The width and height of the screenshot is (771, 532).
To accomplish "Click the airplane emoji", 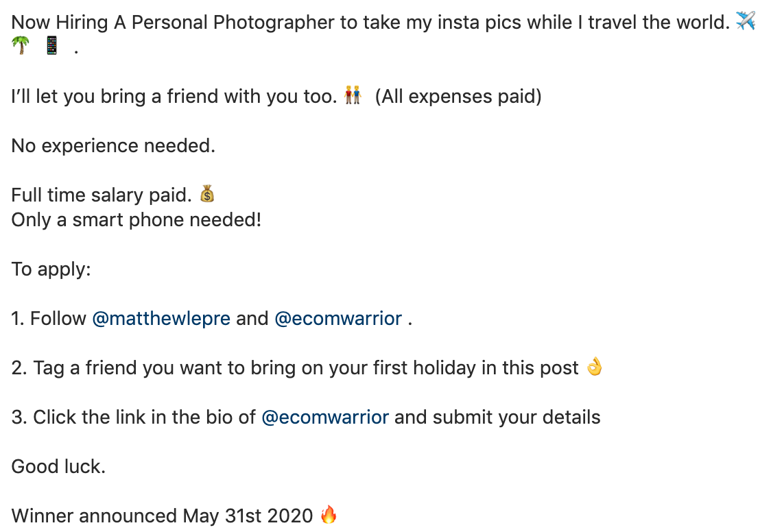I will [x=745, y=21].
